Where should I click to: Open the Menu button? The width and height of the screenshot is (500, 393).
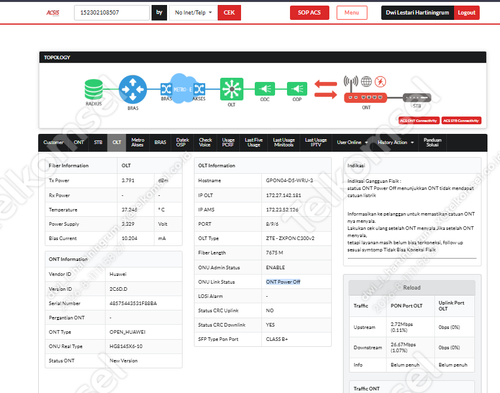(x=352, y=13)
